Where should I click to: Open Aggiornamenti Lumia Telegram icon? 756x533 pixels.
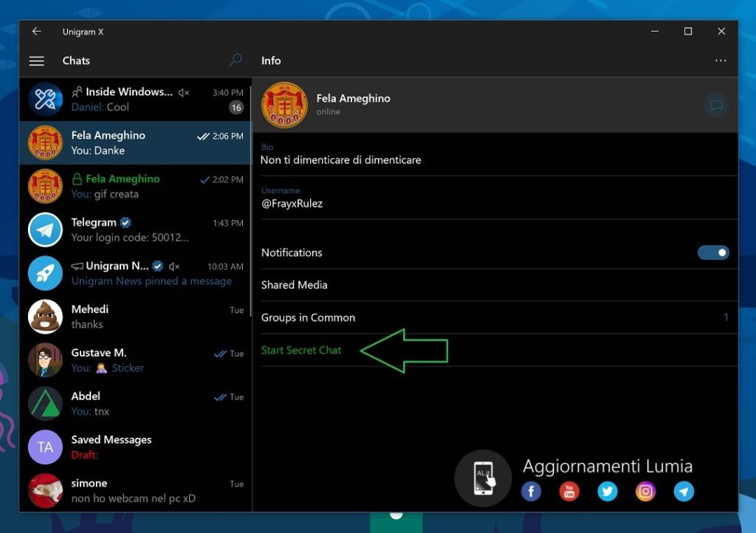coord(684,492)
